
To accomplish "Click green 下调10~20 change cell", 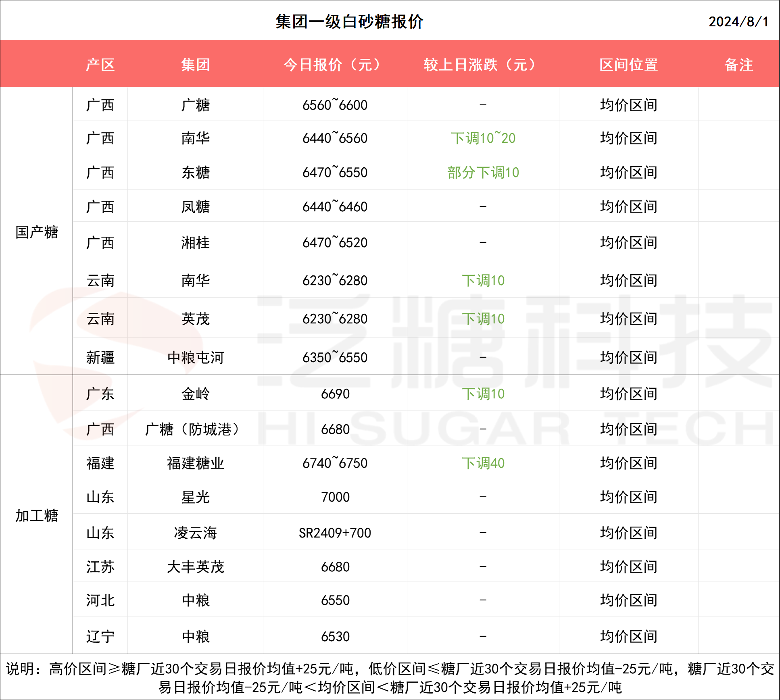I will click(483, 138).
